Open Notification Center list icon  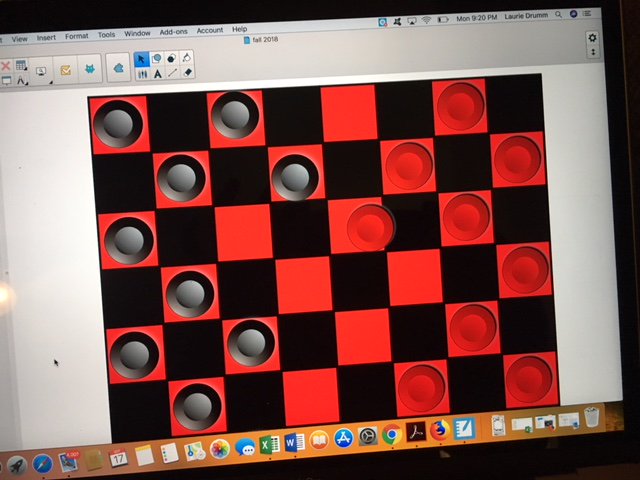click(587, 13)
